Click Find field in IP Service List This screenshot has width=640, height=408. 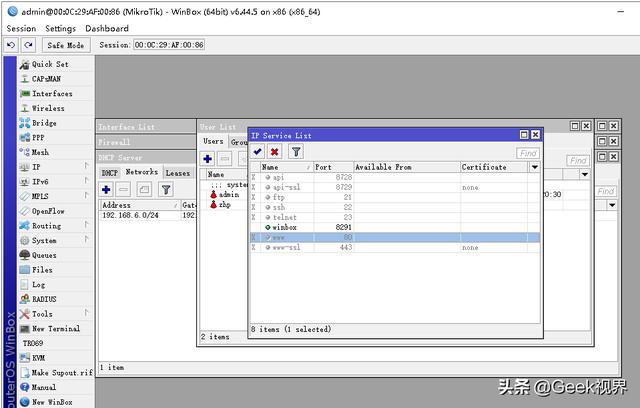point(527,153)
